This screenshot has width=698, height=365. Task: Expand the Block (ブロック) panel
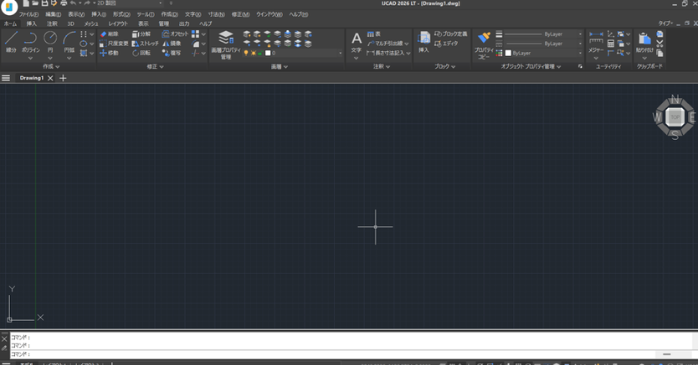445,66
